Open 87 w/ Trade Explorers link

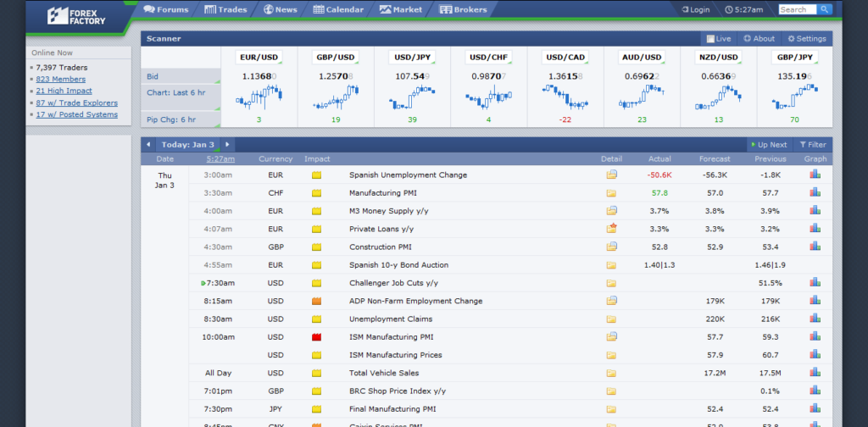tap(77, 103)
